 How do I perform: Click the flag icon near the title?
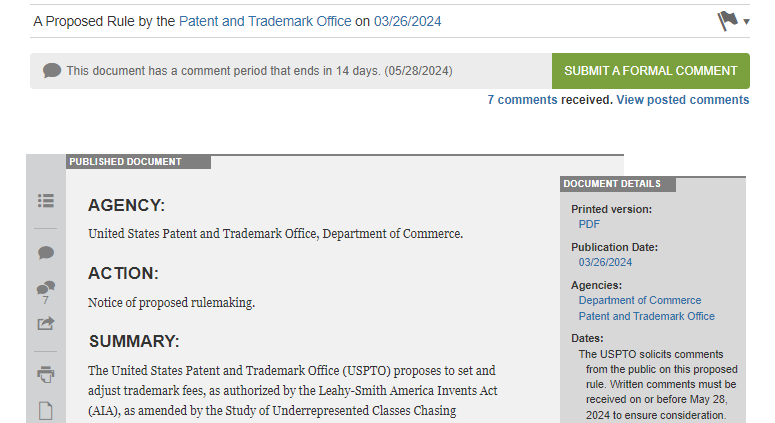coord(728,21)
